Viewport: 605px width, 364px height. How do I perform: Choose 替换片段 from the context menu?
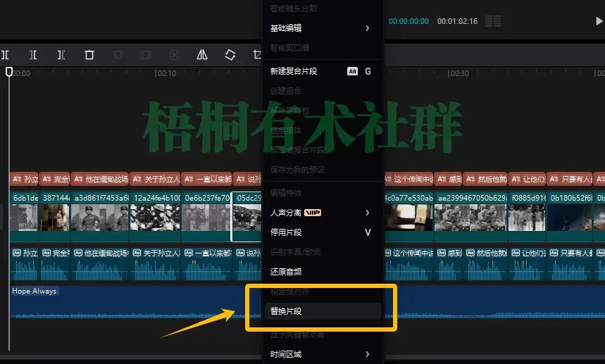click(323, 311)
